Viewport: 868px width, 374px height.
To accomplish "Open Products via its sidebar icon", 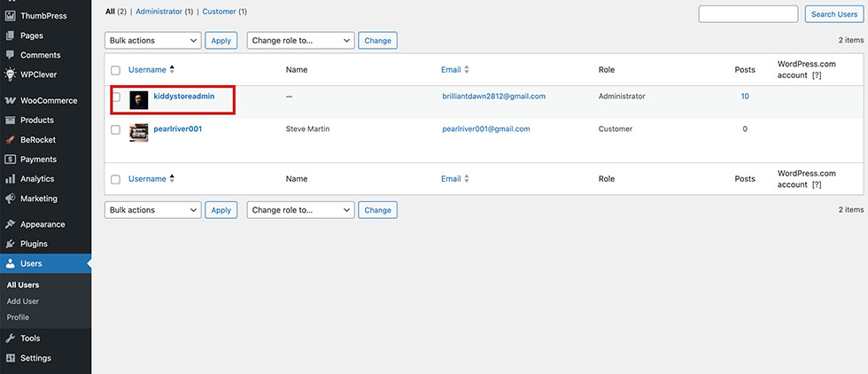I will click(x=11, y=121).
